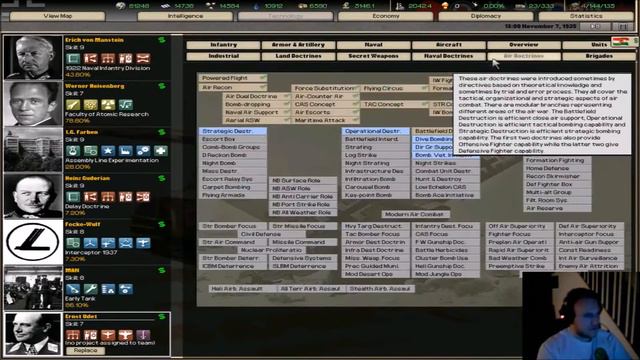The image size is (640, 360).
Task: Open the Diplomacy screen
Action: click(486, 16)
